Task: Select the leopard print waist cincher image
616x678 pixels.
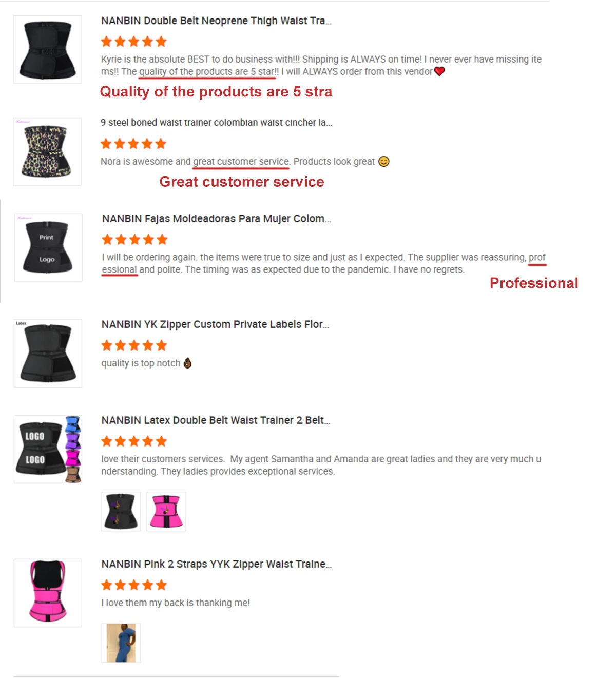Action: coord(47,151)
